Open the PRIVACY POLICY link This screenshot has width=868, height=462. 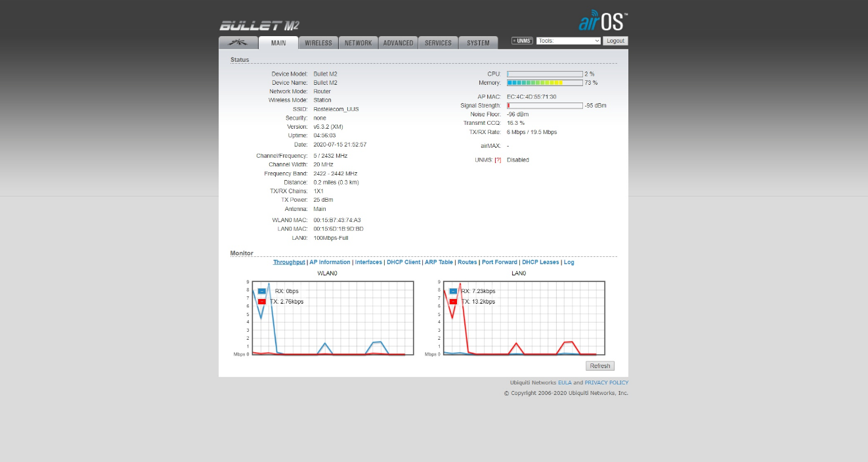607,382
